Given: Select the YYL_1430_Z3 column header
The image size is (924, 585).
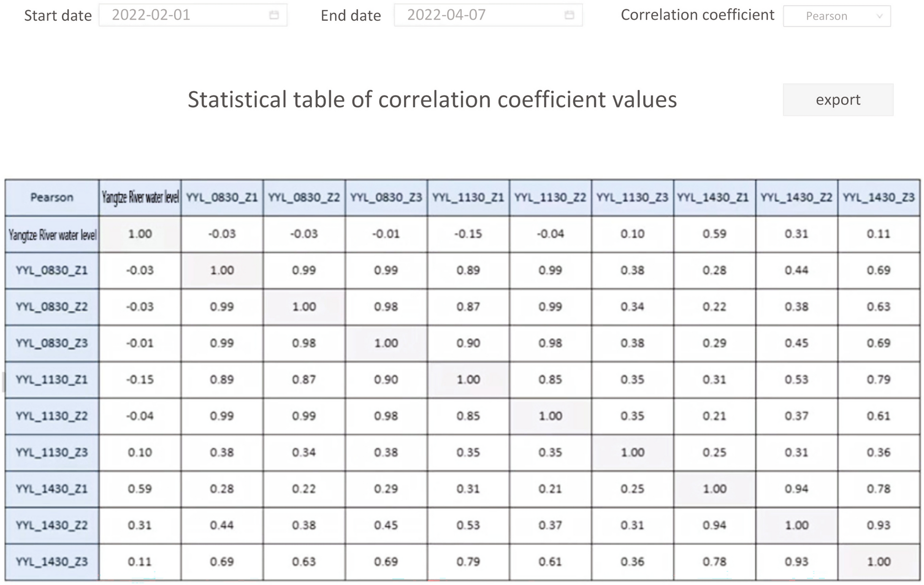Looking at the screenshot, I should (879, 198).
